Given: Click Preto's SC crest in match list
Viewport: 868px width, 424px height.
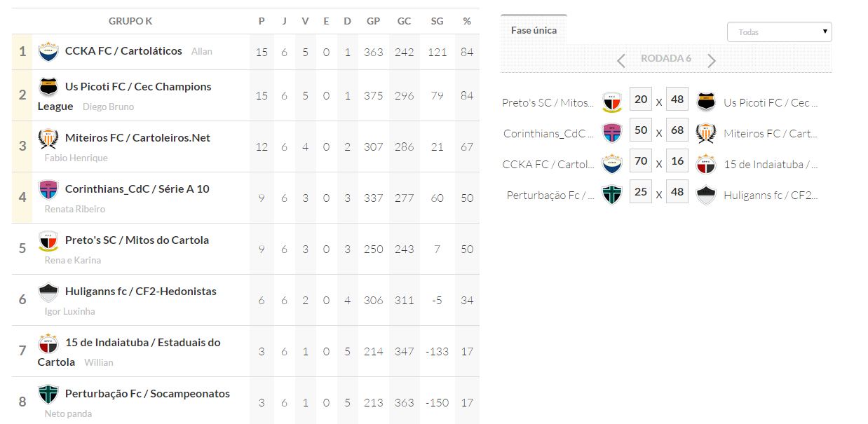Looking at the screenshot, I should click(x=612, y=103).
